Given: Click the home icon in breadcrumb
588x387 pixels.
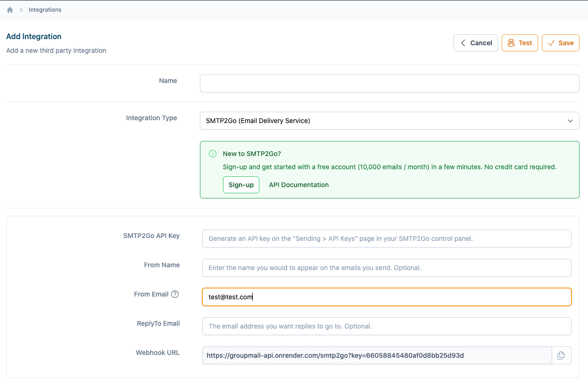Looking at the screenshot, I should [x=10, y=10].
